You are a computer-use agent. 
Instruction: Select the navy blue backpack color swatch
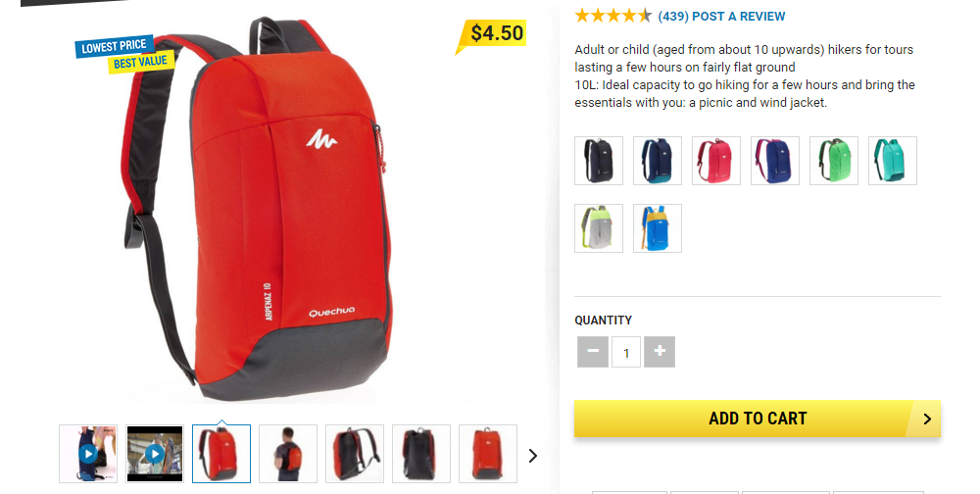(x=658, y=161)
